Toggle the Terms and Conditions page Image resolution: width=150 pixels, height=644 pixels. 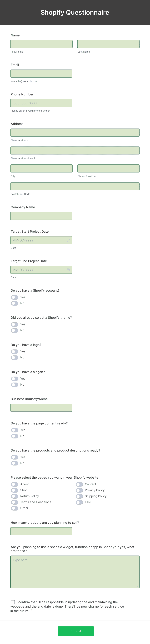(15, 502)
